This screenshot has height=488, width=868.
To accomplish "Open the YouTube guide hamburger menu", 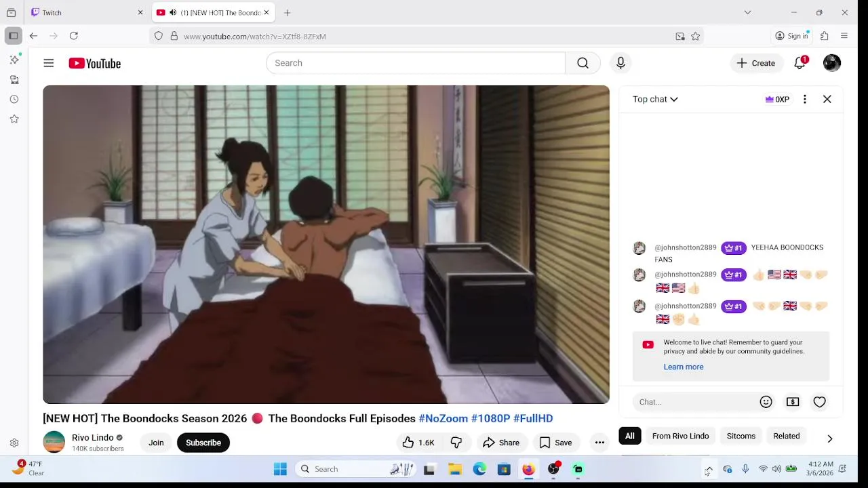I will pos(49,63).
